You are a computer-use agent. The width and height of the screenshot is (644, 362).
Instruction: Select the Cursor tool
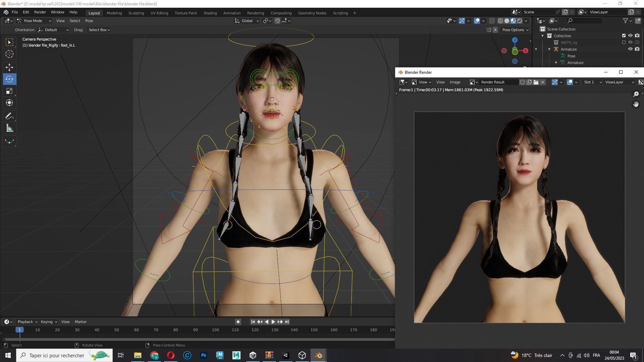click(9, 54)
